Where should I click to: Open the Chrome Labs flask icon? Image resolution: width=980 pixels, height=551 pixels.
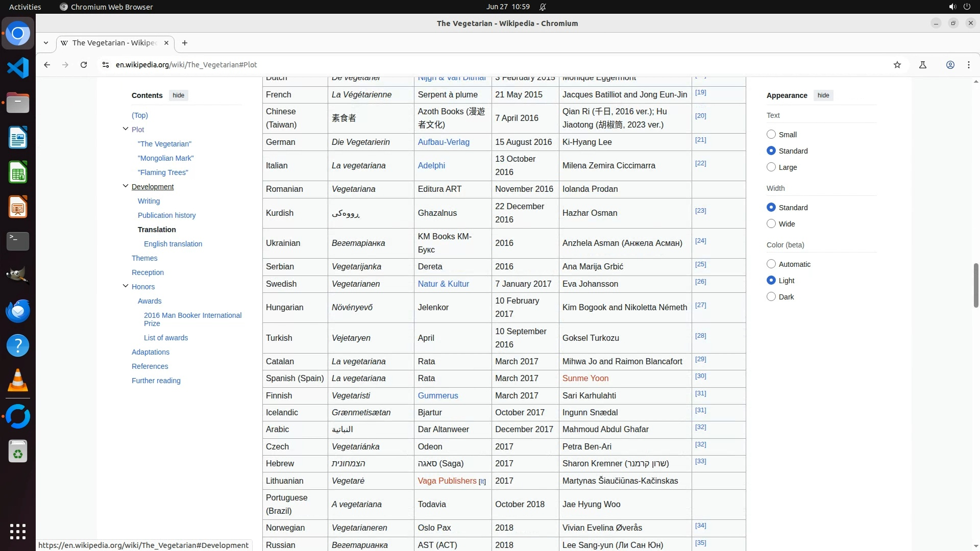pos(922,65)
